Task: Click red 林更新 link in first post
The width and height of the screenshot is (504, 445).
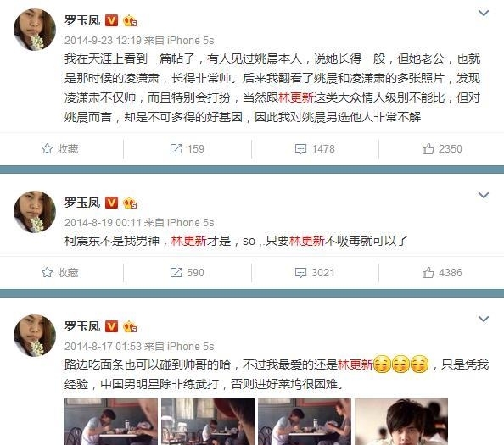Action: pyautogui.click(x=296, y=97)
